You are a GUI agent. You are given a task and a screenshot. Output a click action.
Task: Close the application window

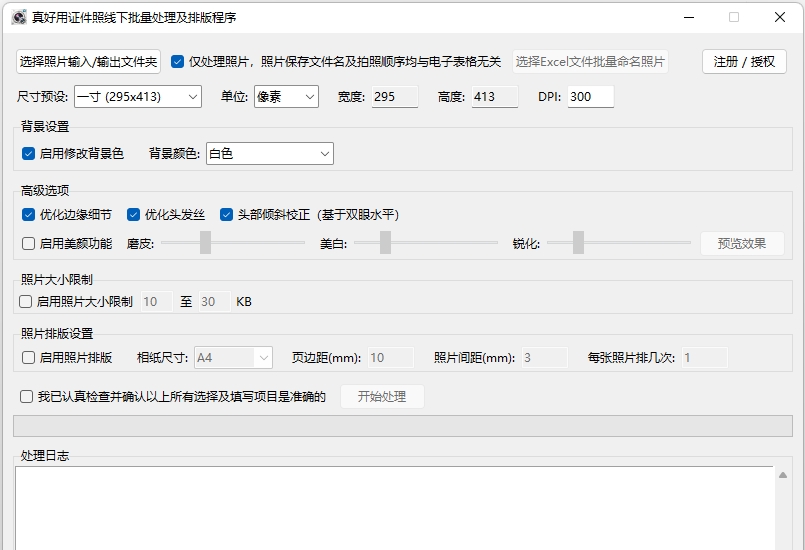(780, 17)
